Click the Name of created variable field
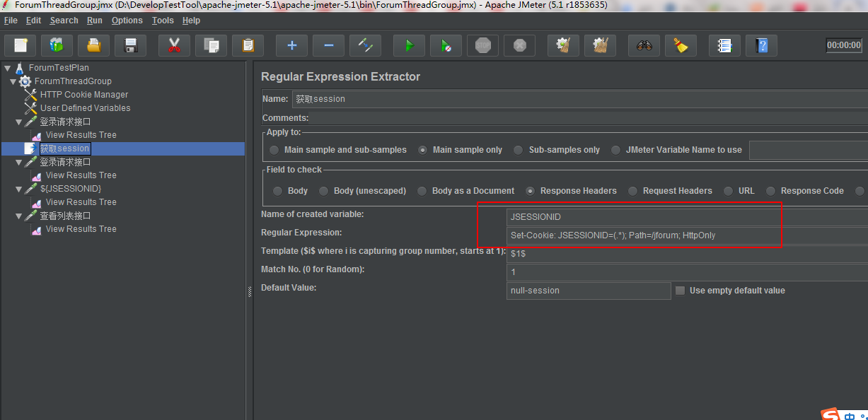 coord(687,216)
